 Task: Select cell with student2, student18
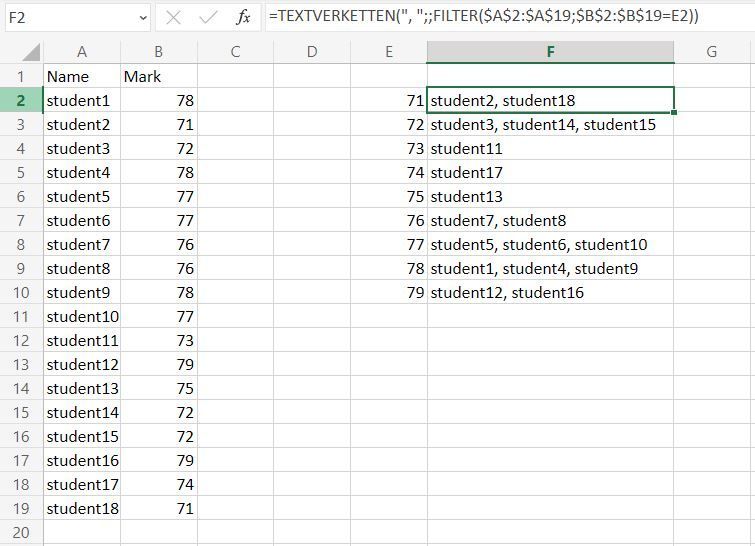pos(550,100)
